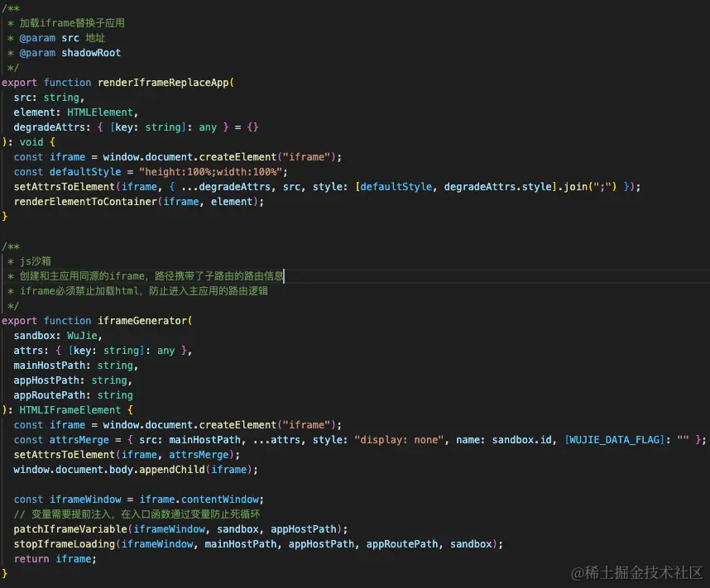Click the "appRoutePath: string" parameter line
The width and height of the screenshot is (710, 588).
click(74, 395)
